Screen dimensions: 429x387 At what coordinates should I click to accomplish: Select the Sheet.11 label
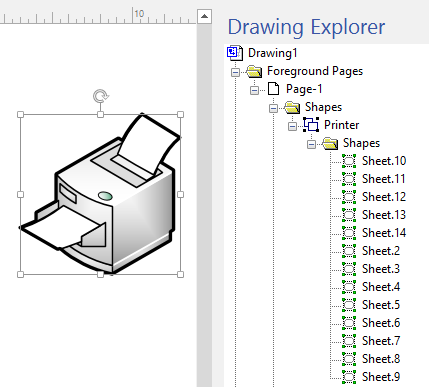[384, 179]
